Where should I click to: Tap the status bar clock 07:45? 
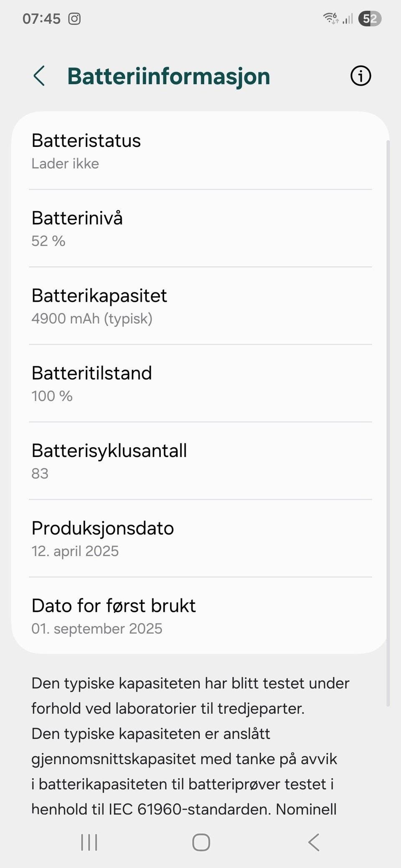tap(41, 19)
